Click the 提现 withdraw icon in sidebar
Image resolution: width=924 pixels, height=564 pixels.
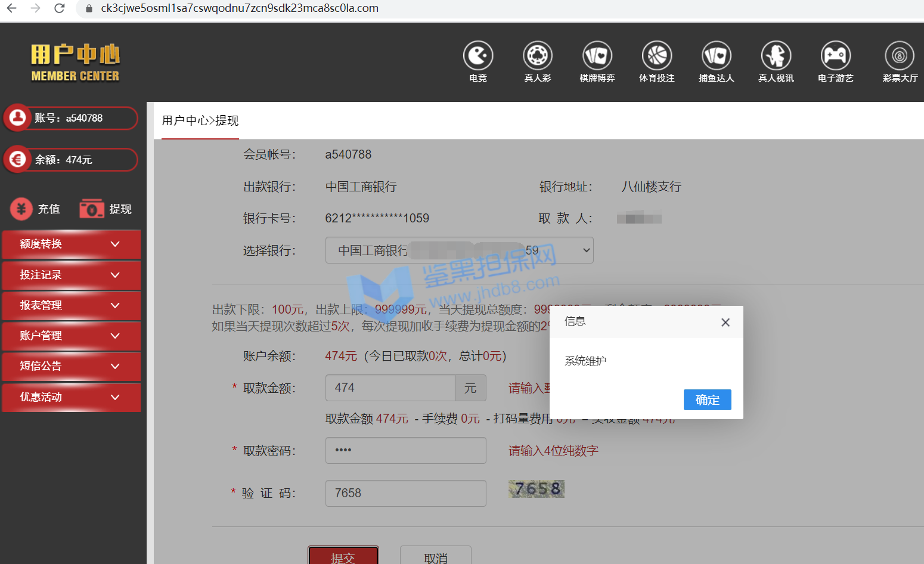point(92,209)
